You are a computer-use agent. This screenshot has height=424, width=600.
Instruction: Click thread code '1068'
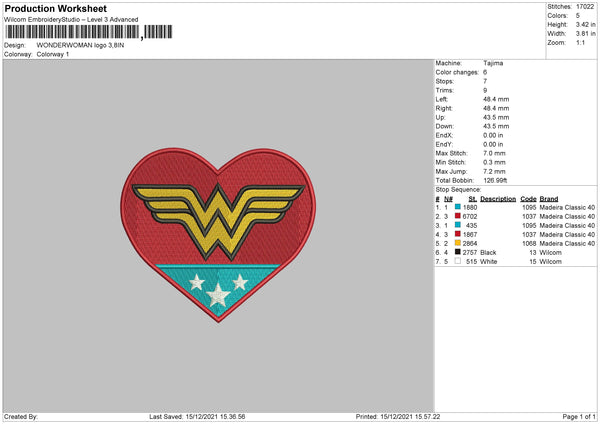[529, 243]
